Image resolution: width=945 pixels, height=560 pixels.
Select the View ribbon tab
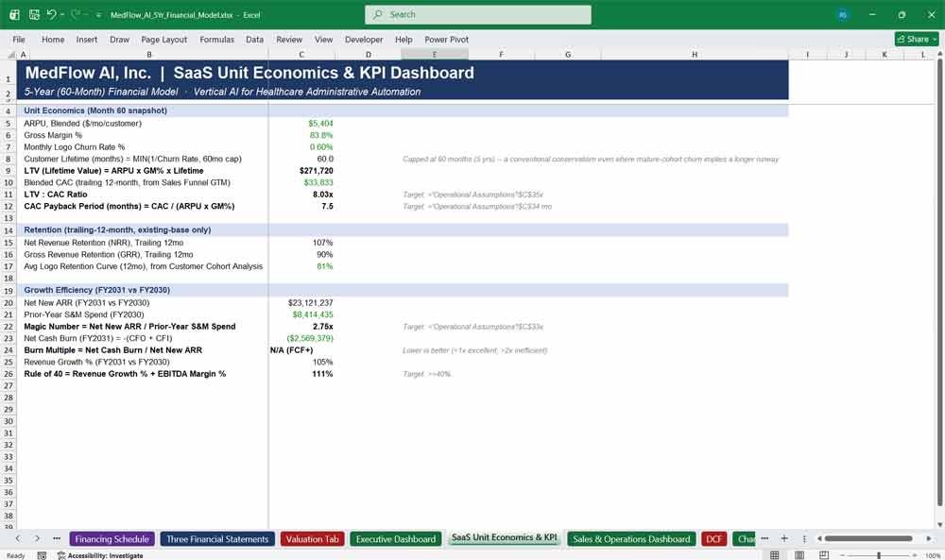[x=323, y=39]
